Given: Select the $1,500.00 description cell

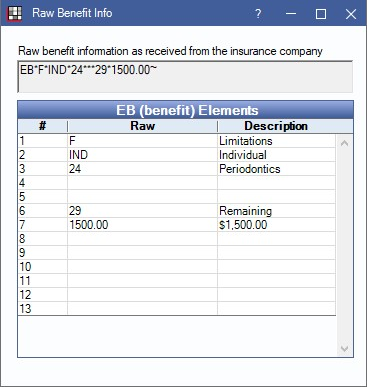Looking at the screenshot, I should tap(277, 225).
